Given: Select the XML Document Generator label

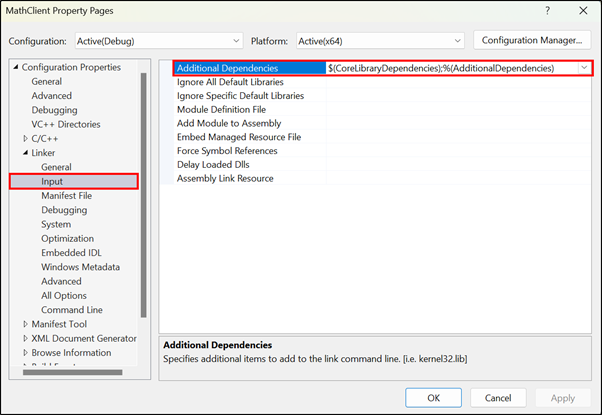Looking at the screenshot, I should pos(84,338).
